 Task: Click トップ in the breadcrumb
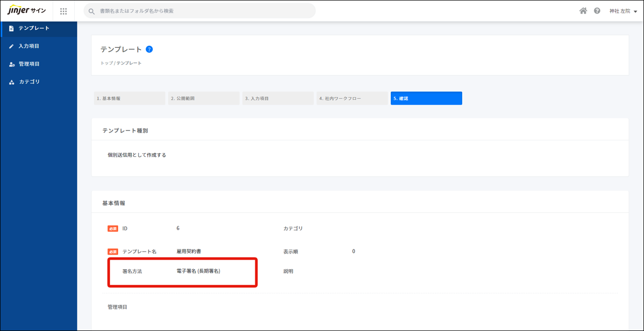(x=106, y=63)
